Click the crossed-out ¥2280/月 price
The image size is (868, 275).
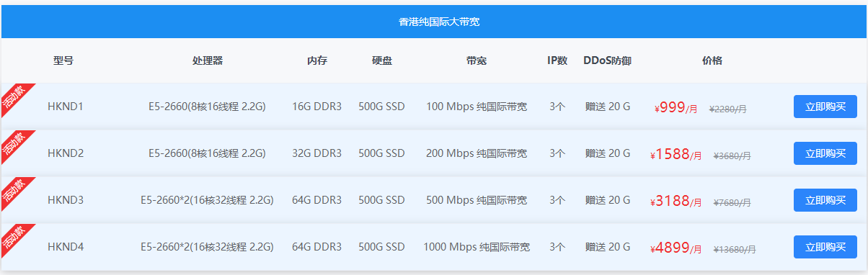728,109
